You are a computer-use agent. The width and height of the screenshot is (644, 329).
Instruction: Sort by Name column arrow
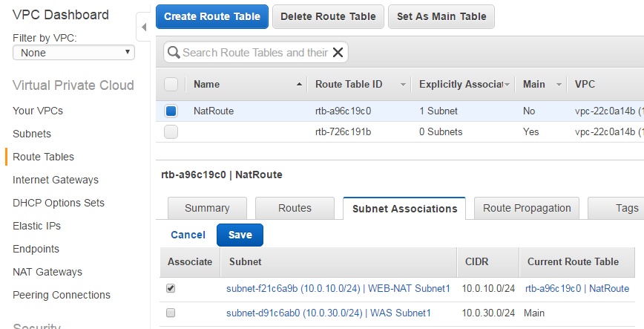point(300,85)
